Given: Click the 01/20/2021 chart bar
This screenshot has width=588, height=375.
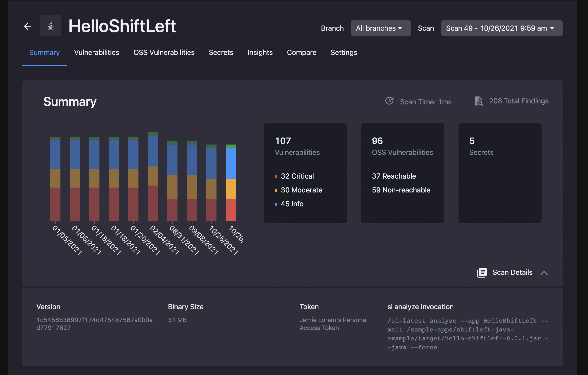Looking at the screenshot, I should click(133, 179).
